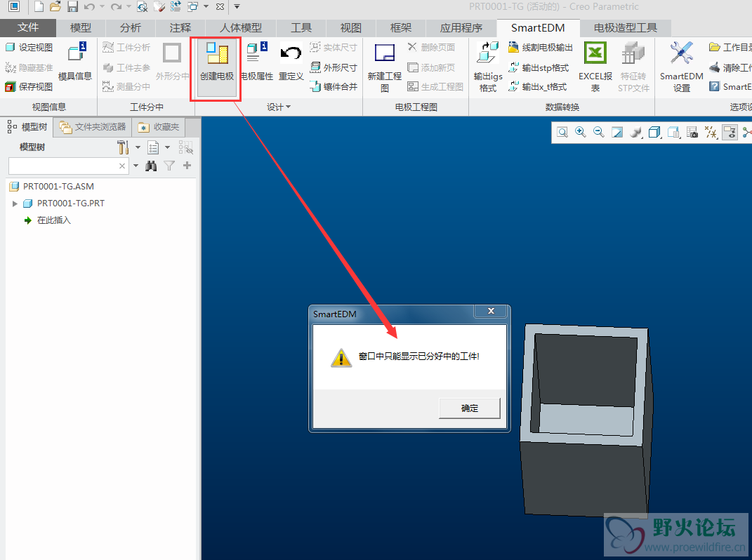Image resolution: width=752 pixels, height=560 pixels.
Task: Open the search options dropdown arrow
Action: [136, 166]
